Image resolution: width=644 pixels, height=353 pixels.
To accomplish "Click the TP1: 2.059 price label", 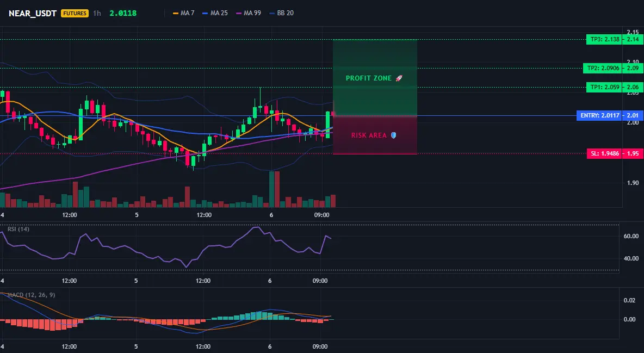I will [604, 87].
